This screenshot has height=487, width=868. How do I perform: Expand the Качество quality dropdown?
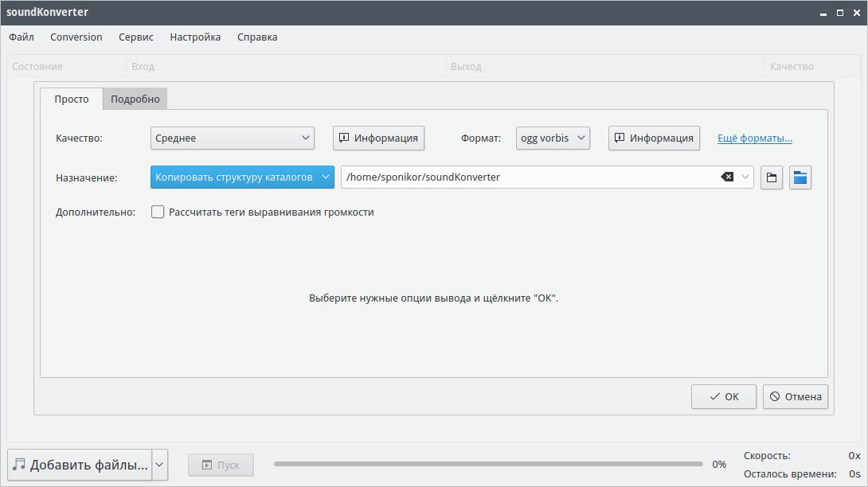coord(233,138)
